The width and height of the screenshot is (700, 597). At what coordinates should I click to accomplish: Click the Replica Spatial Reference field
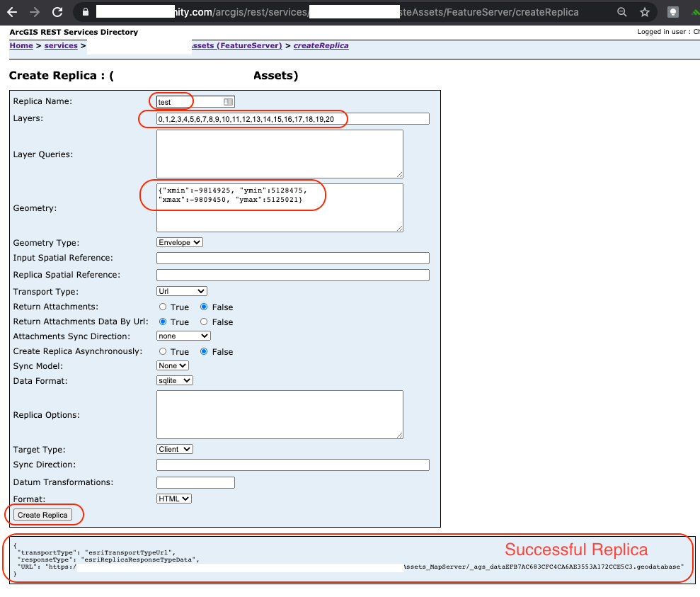(293, 275)
